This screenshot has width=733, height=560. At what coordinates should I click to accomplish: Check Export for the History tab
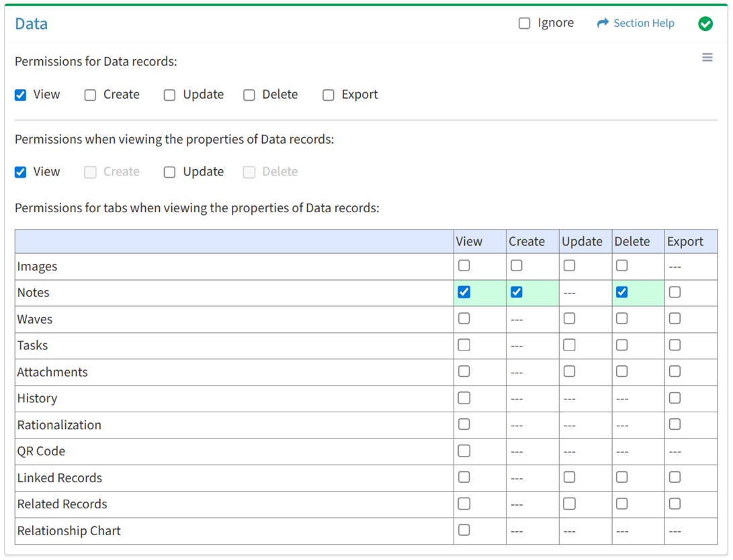(x=675, y=398)
